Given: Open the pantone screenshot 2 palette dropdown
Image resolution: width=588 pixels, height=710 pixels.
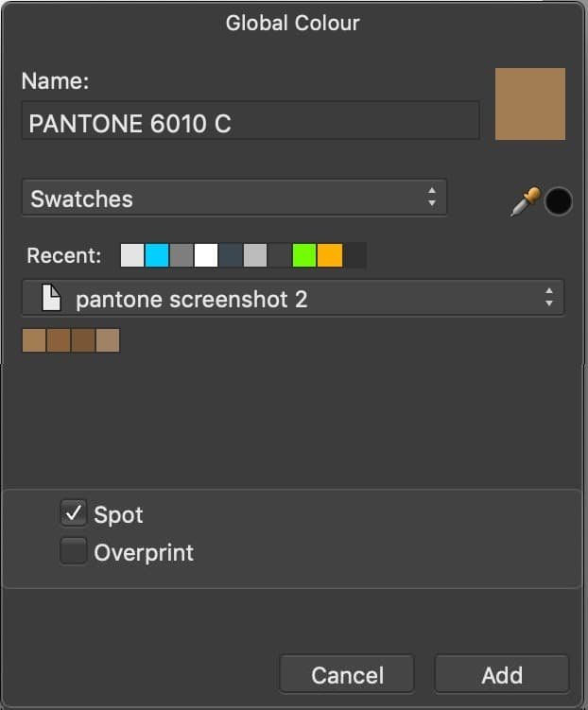Looking at the screenshot, I should click(293, 298).
